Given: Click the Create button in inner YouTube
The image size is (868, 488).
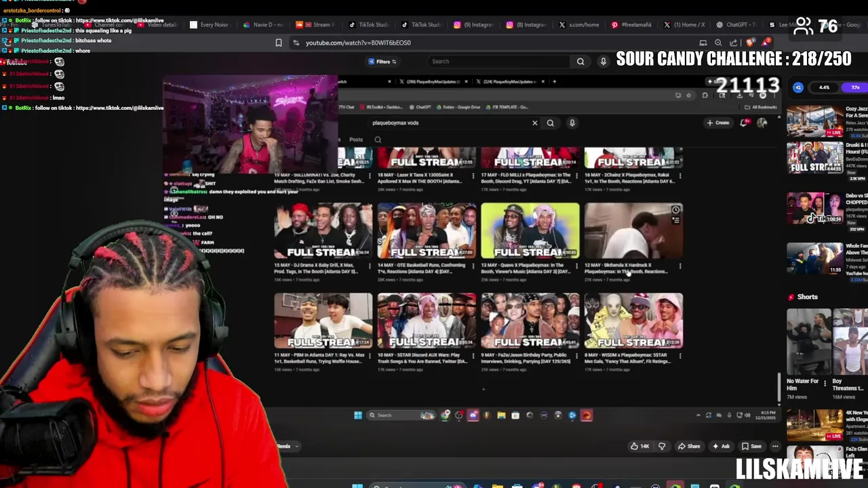Looking at the screenshot, I should click(717, 123).
